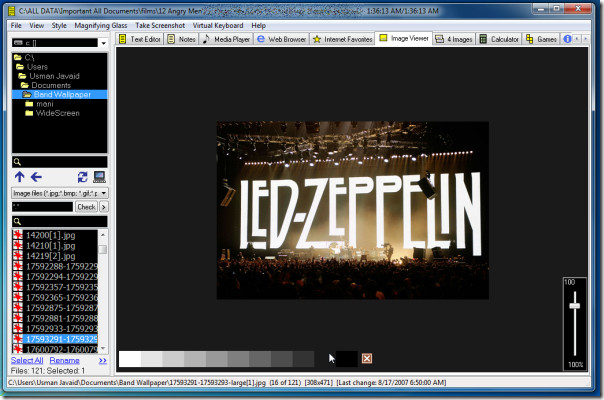Click the file list search field

[60, 221]
